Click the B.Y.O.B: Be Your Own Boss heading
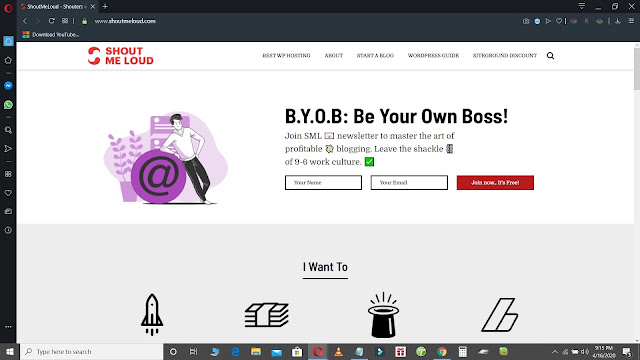 point(396,116)
